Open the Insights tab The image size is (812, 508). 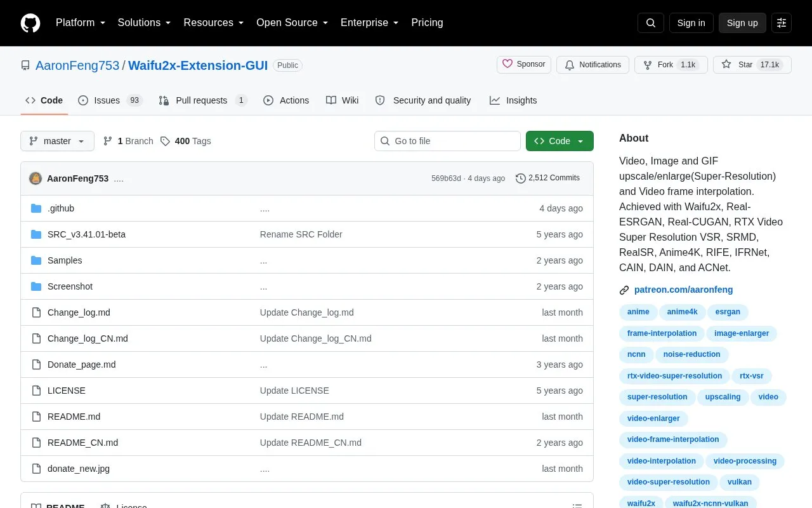click(513, 100)
